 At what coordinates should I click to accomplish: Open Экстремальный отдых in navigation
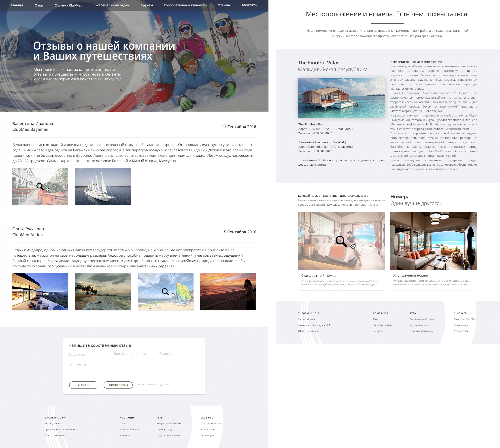click(111, 5)
